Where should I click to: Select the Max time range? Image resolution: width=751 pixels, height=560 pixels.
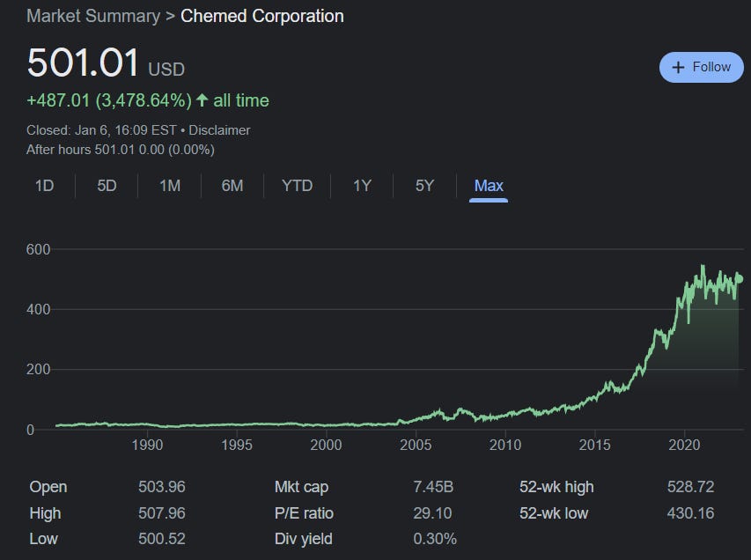coord(489,186)
